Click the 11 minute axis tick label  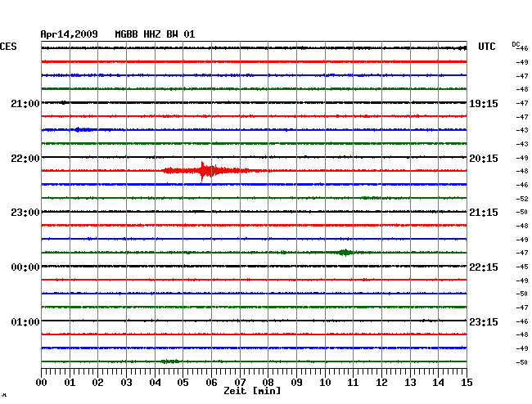354,382
